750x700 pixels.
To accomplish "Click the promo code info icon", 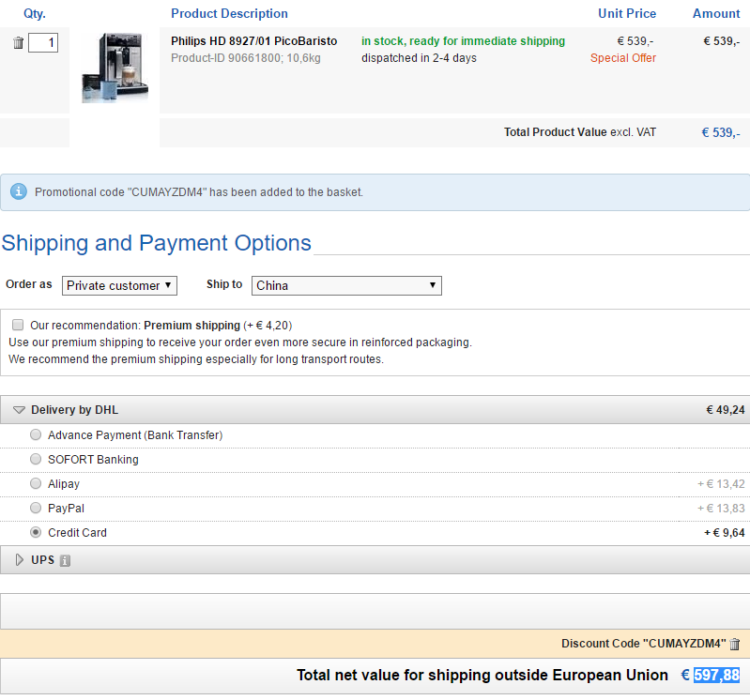I will 19,191.
